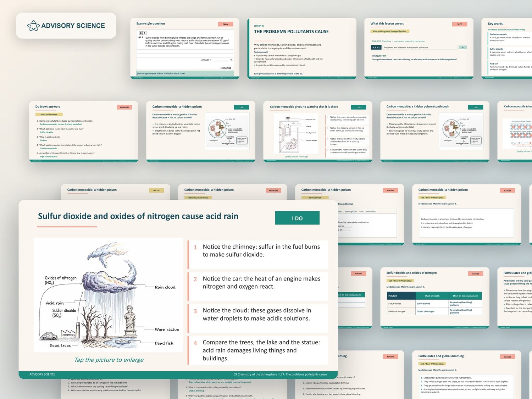Click the 'Dead trees' diagram label

click(60, 345)
